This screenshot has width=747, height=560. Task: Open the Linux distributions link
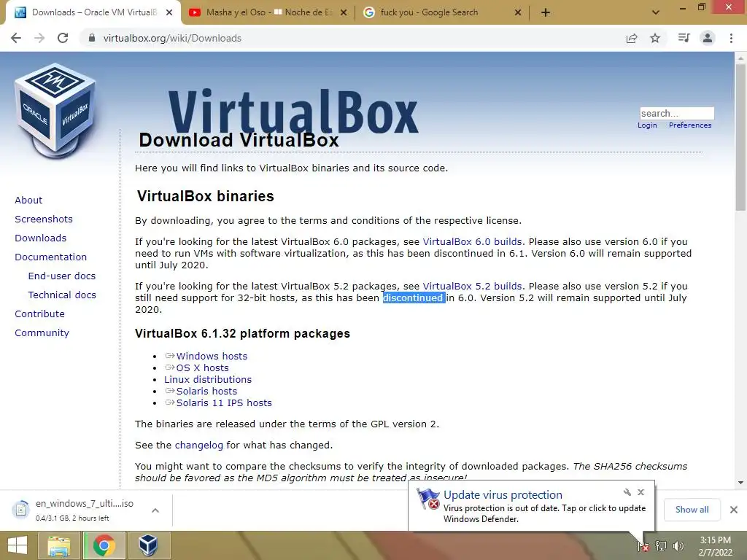click(x=208, y=379)
